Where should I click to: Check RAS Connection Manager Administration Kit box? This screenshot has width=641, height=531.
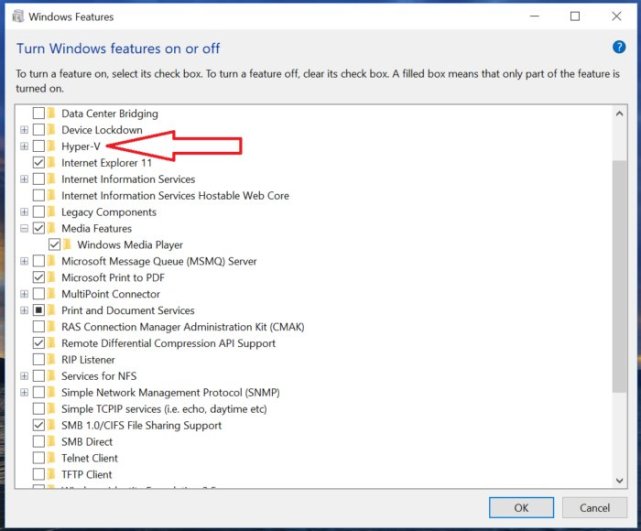click(x=38, y=327)
